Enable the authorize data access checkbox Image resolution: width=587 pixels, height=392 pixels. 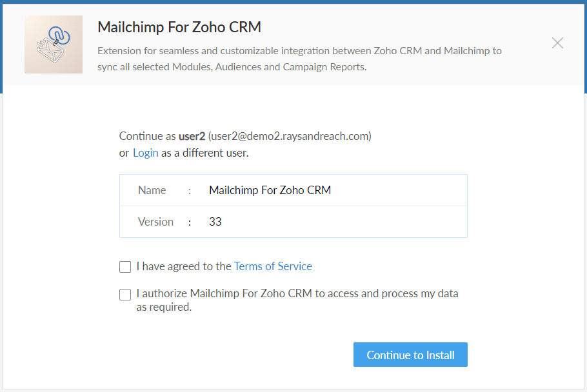click(x=125, y=295)
